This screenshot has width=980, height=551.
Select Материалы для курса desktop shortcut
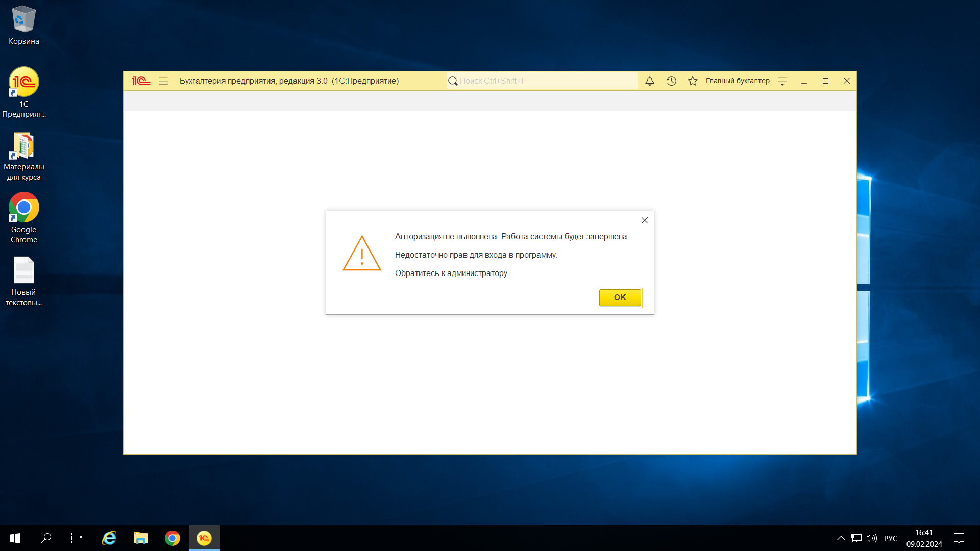(x=24, y=147)
